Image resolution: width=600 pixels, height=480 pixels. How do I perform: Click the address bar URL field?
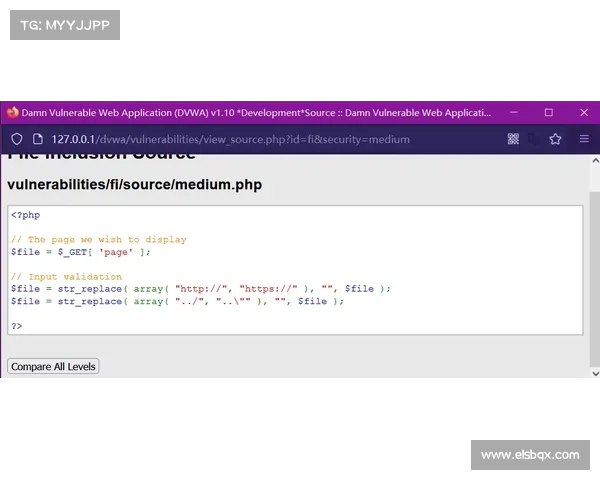[230, 139]
